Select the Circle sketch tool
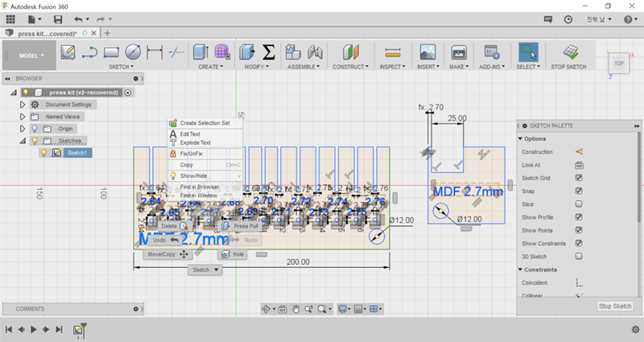The height and width of the screenshot is (342, 644). [133, 52]
